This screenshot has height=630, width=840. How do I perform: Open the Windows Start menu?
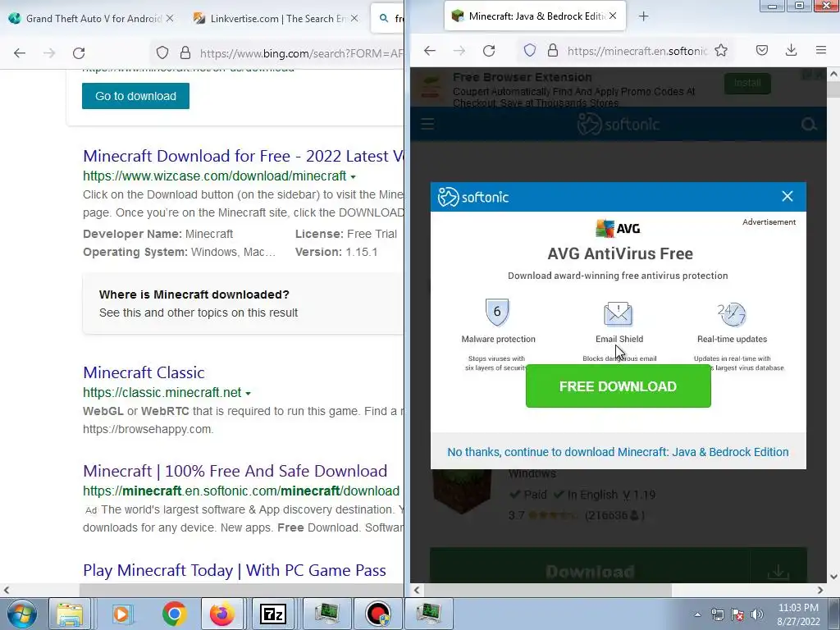21,614
